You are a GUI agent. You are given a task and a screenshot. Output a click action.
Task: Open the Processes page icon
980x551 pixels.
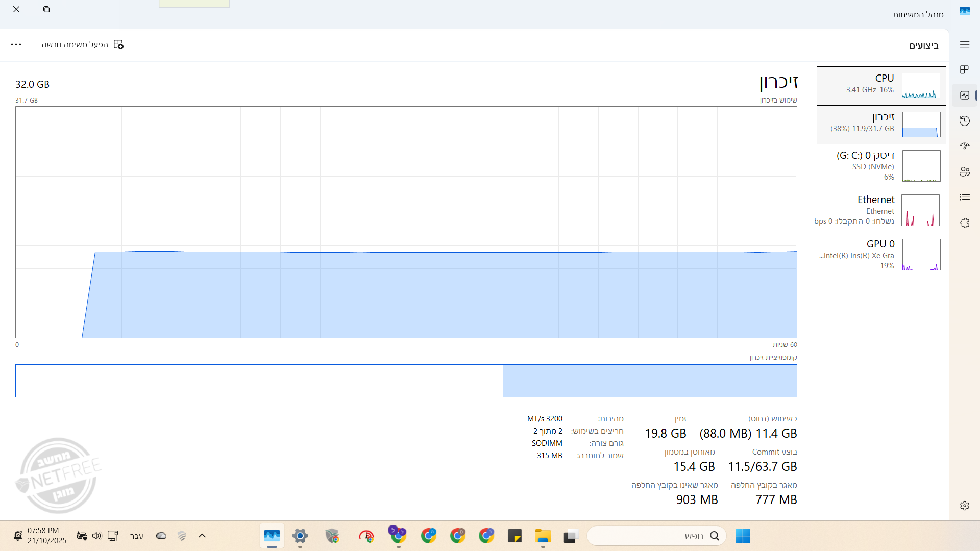964,70
